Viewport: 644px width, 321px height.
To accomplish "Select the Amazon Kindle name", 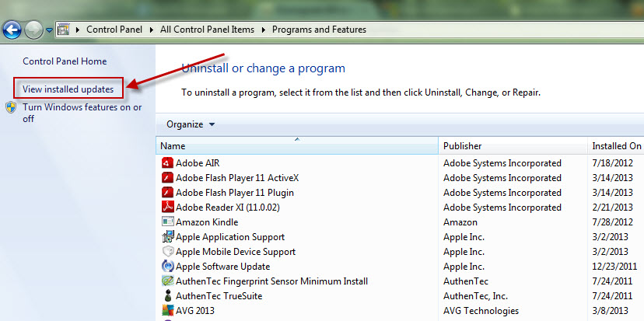I will click(x=207, y=222).
